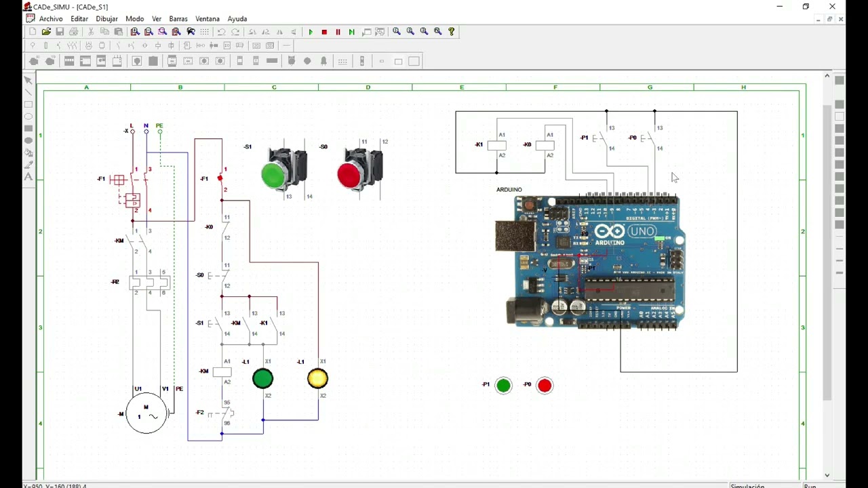The width and height of the screenshot is (868, 488).
Task: Print the drawing with the printer icon
Action: pos(73,32)
